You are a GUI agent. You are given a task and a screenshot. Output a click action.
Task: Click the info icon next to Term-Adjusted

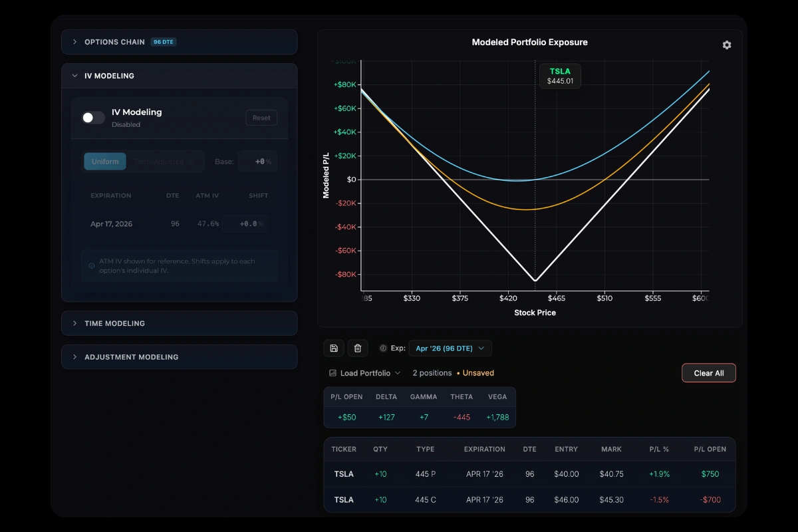coord(190,161)
